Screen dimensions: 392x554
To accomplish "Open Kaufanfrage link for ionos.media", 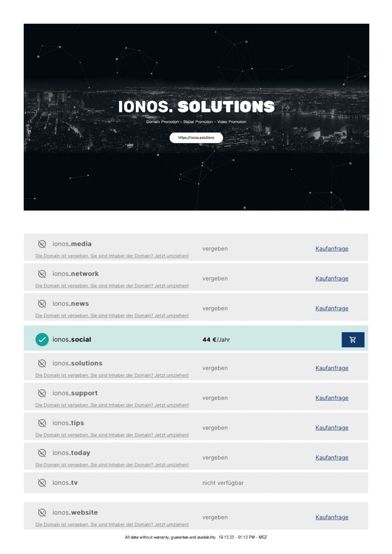I will pyautogui.click(x=332, y=249).
